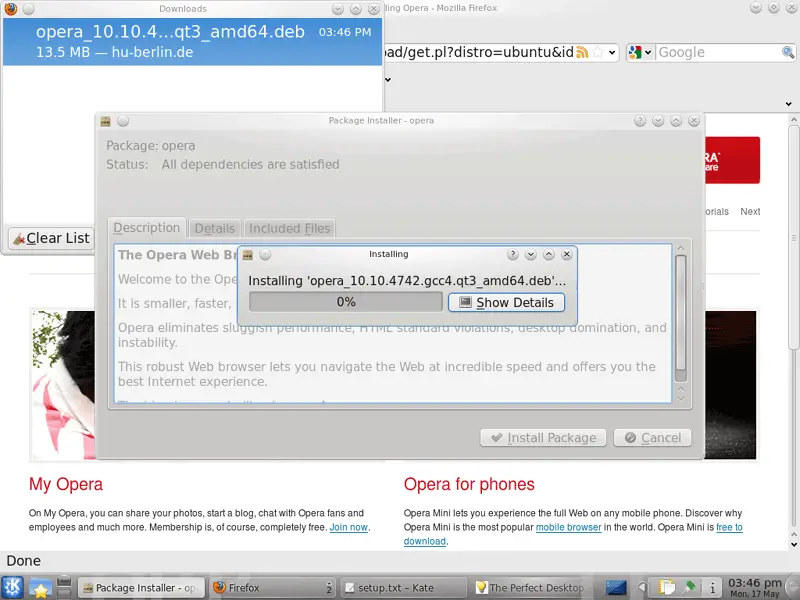Image resolution: width=800 pixels, height=600 pixels.
Task: Click the magnifier search icon in Google box
Action: click(x=788, y=52)
